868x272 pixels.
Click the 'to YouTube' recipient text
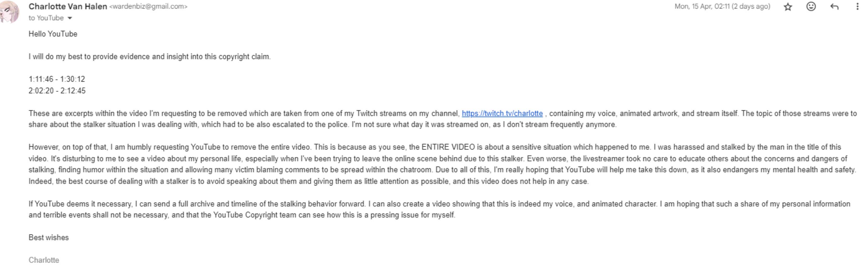(x=46, y=18)
